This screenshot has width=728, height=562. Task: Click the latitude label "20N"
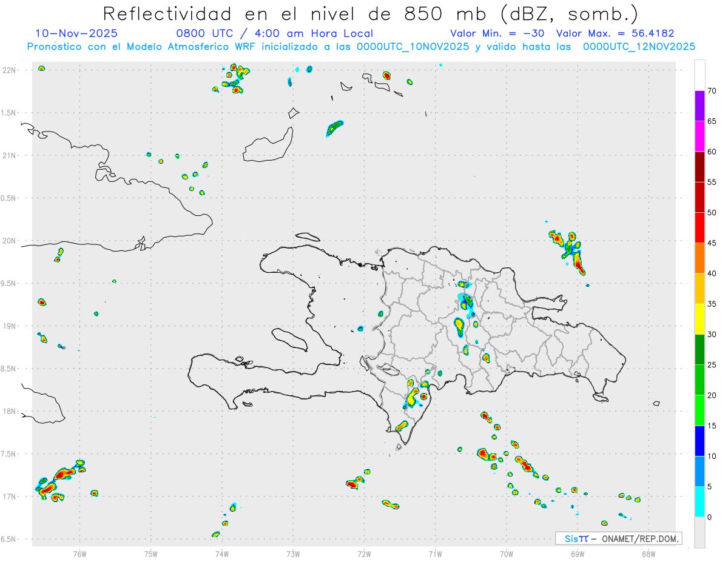pos(10,241)
